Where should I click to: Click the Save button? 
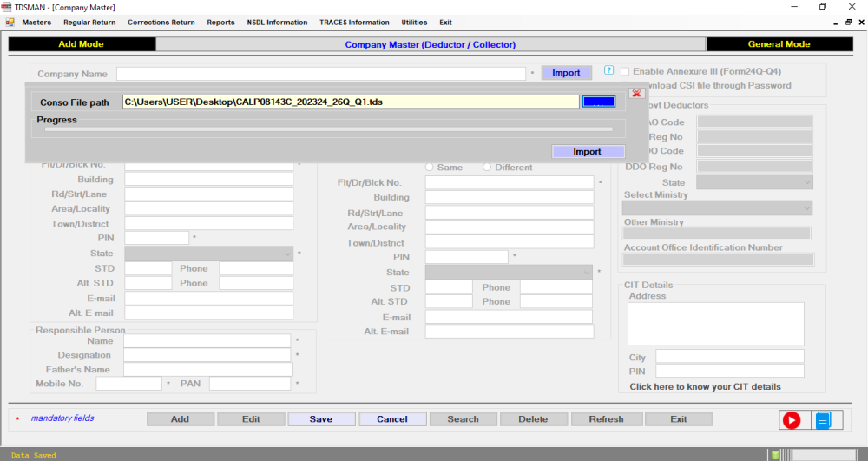tap(321, 419)
